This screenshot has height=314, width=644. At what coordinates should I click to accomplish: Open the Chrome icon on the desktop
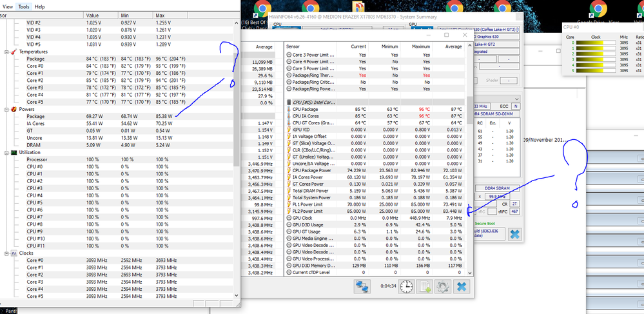(x=261, y=8)
